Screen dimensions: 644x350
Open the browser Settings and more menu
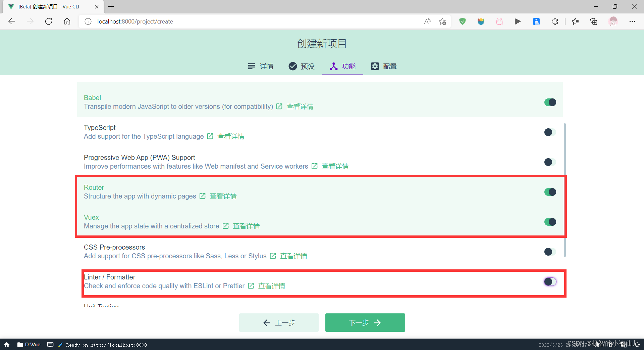point(632,21)
